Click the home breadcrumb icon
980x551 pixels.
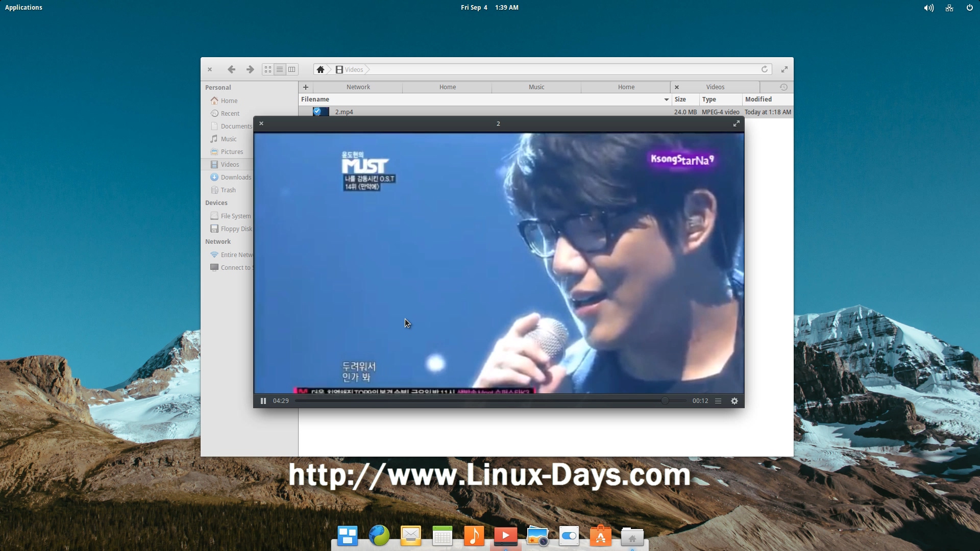(321, 69)
